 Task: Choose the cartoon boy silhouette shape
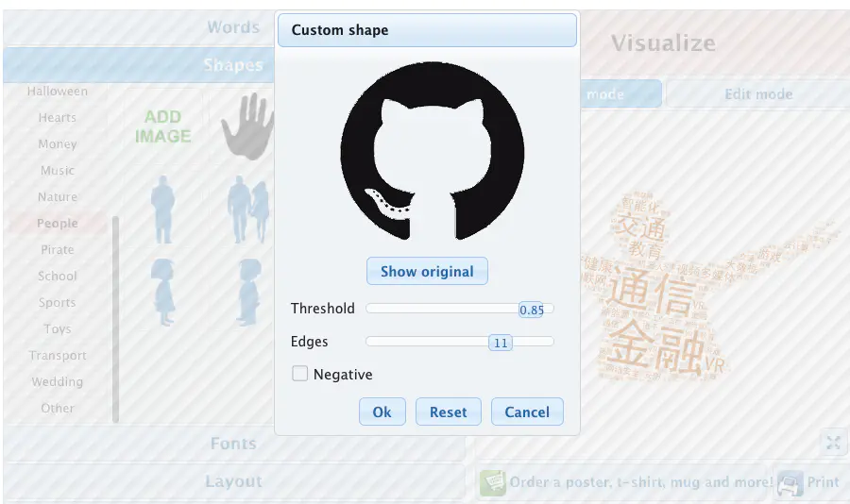pyautogui.click(x=249, y=292)
